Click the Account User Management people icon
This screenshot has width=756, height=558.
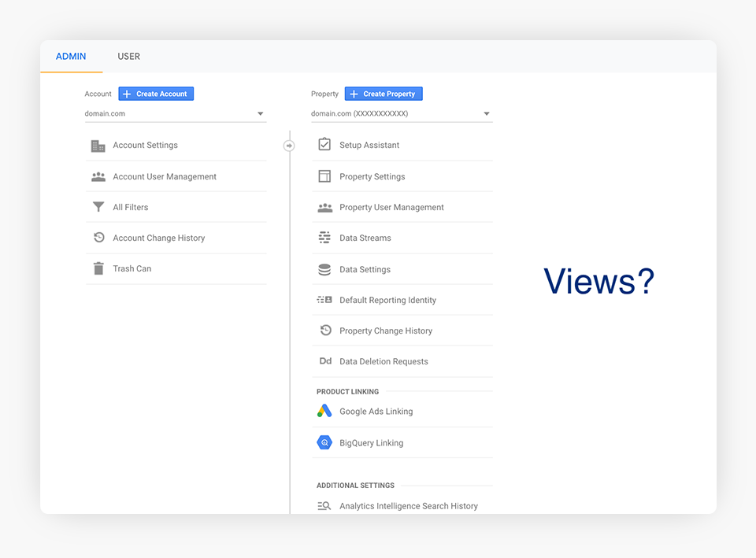[98, 177]
